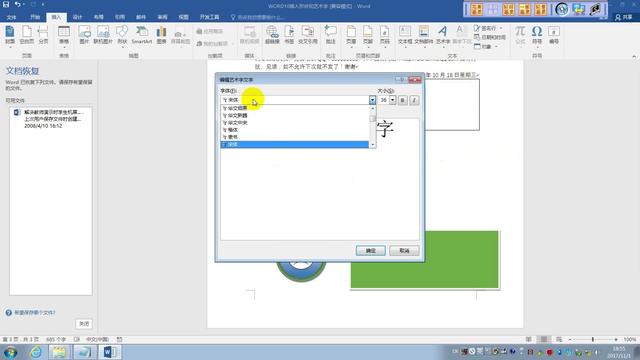Open the Footer (页脚) icon
This screenshot has width=640, height=360.
(x=368, y=35)
